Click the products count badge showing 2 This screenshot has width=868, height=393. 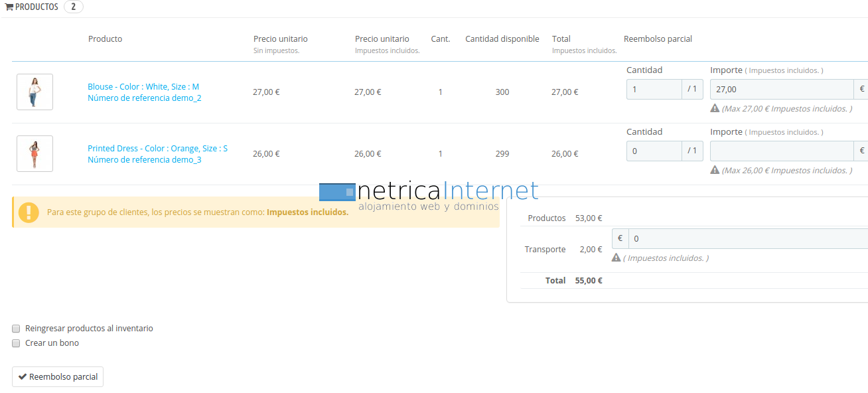pyautogui.click(x=73, y=7)
